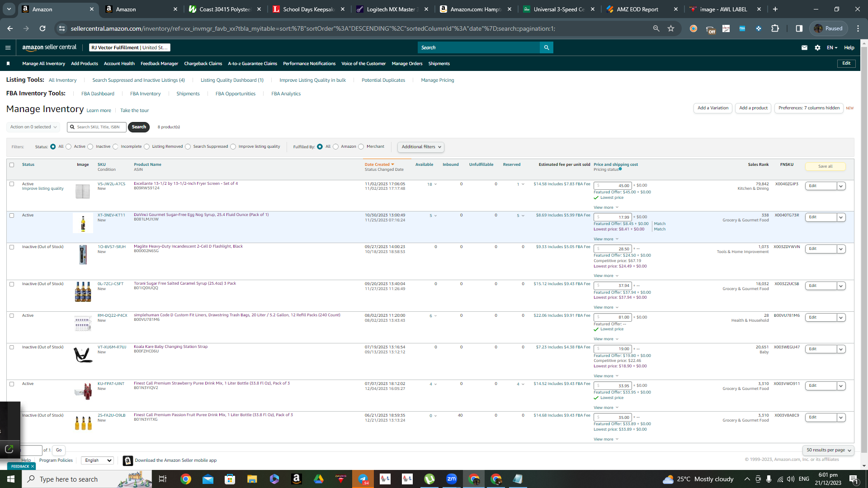Open the Potential Duplicates link
This screenshot has height=488, width=868.
[383, 80]
